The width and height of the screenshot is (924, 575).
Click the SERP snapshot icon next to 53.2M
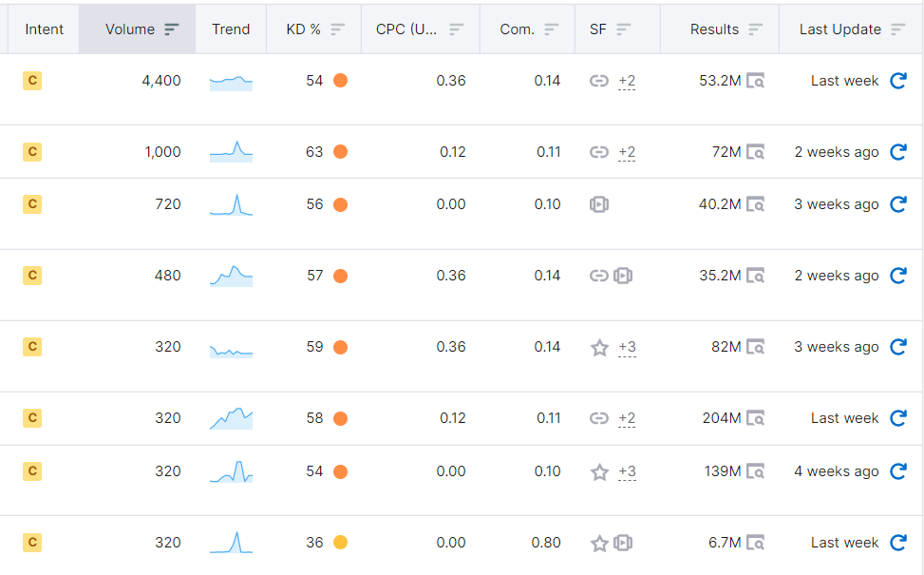pyautogui.click(x=755, y=81)
